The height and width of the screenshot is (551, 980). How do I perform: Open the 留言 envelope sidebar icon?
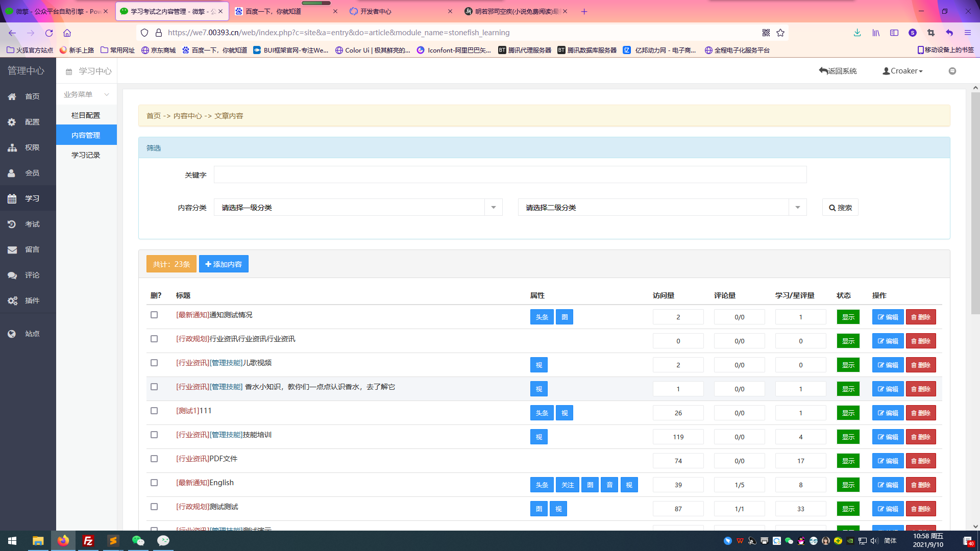point(12,249)
